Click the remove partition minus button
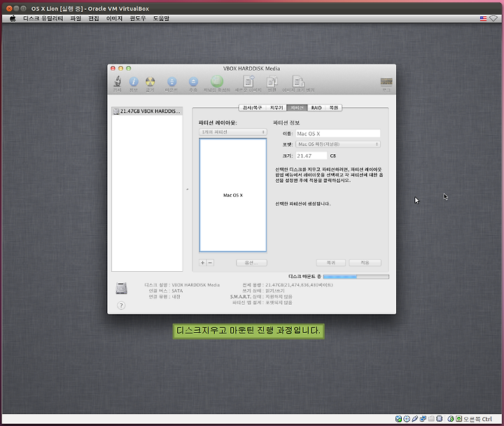The width and height of the screenshot is (504, 426). coord(210,263)
